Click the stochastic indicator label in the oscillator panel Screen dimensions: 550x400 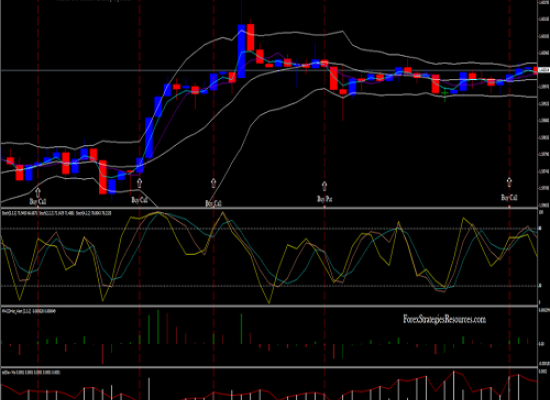pyautogui.click(x=56, y=213)
